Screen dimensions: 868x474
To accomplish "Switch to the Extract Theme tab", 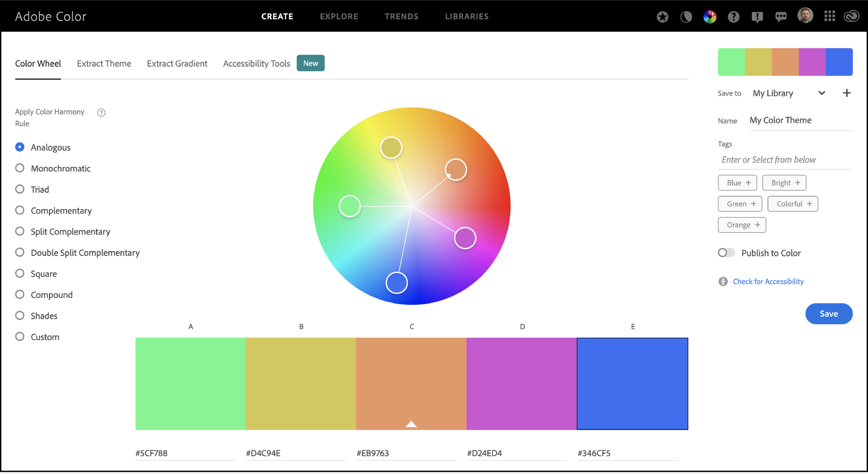I will (104, 64).
